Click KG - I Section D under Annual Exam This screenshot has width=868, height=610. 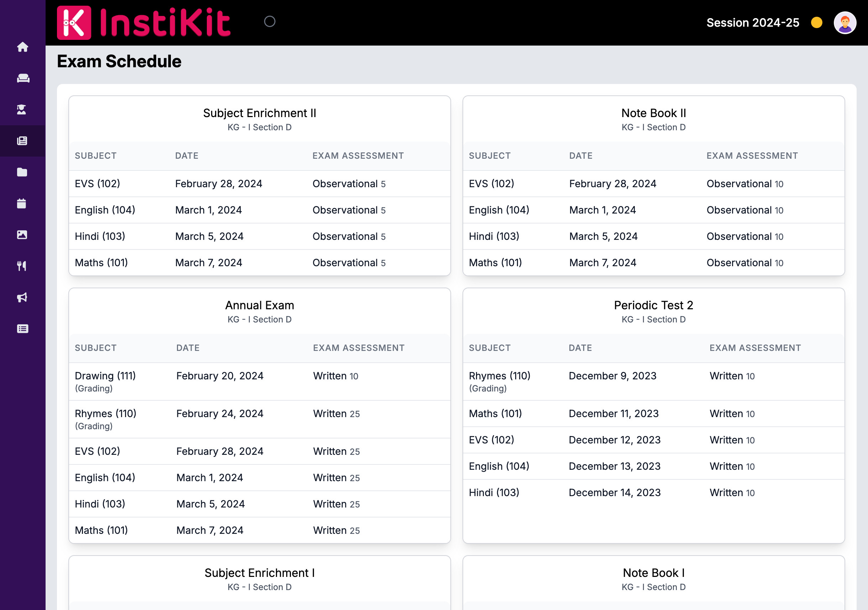[260, 319]
